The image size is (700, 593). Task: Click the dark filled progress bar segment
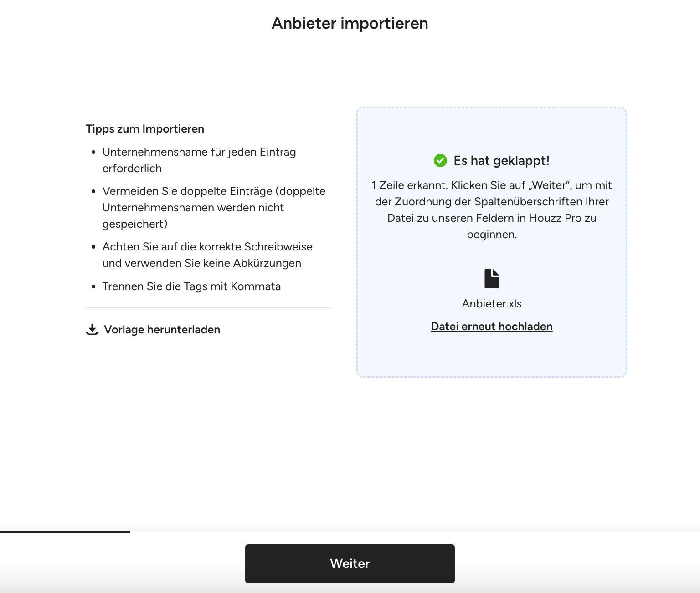(x=65, y=532)
